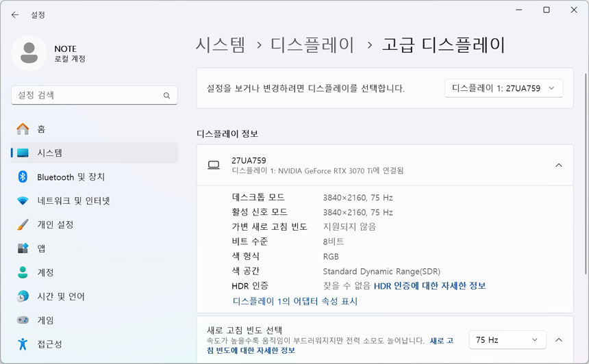Open HDR 인증에 대한 자세한 정보 link

point(429,286)
